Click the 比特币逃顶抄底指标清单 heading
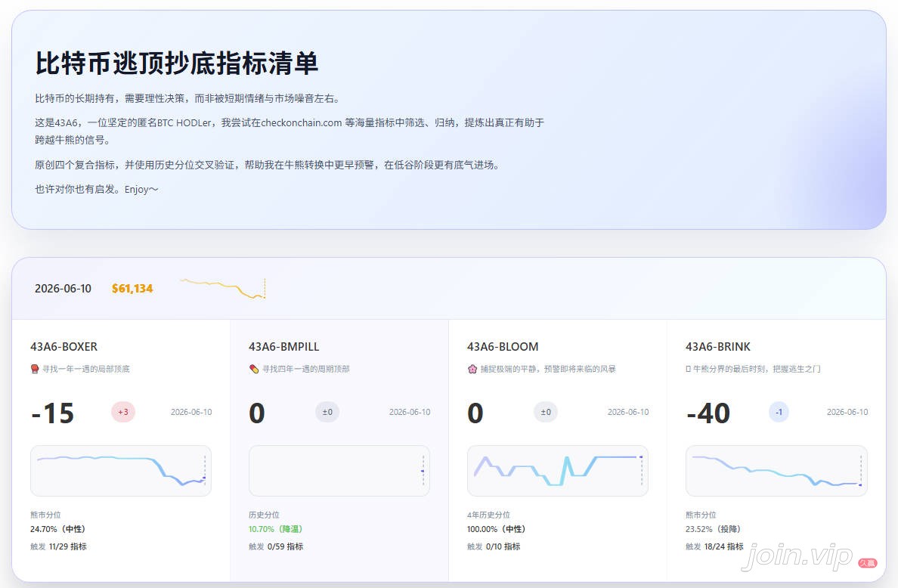898x588 pixels. [176, 63]
